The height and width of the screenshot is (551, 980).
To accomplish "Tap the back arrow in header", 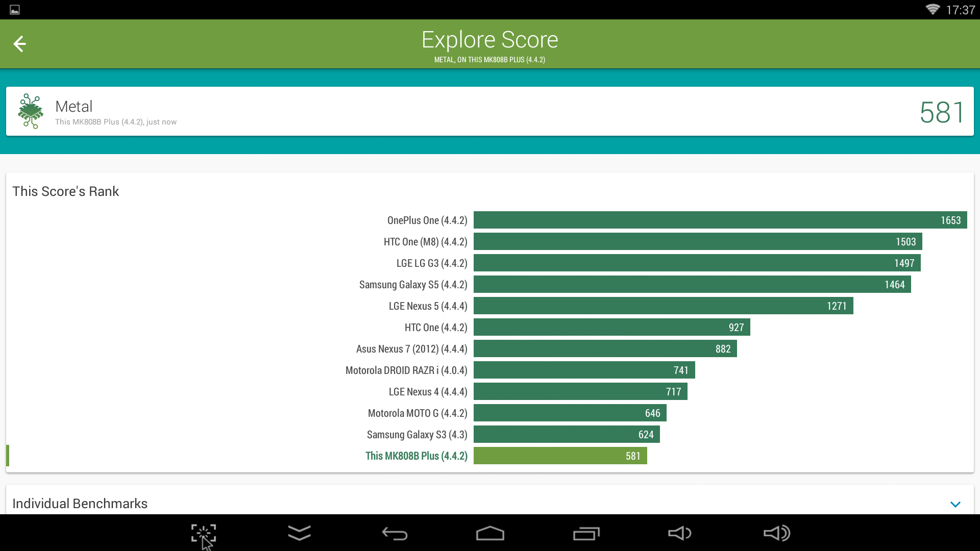I will tap(19, 44).
